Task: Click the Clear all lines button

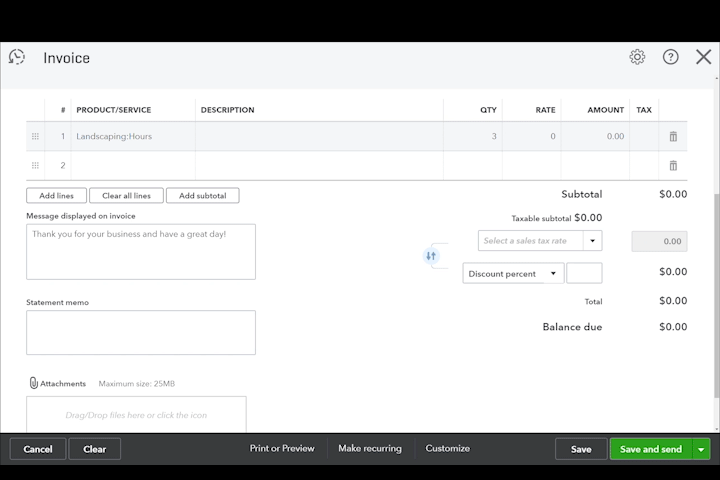Action: coord(126,196)
